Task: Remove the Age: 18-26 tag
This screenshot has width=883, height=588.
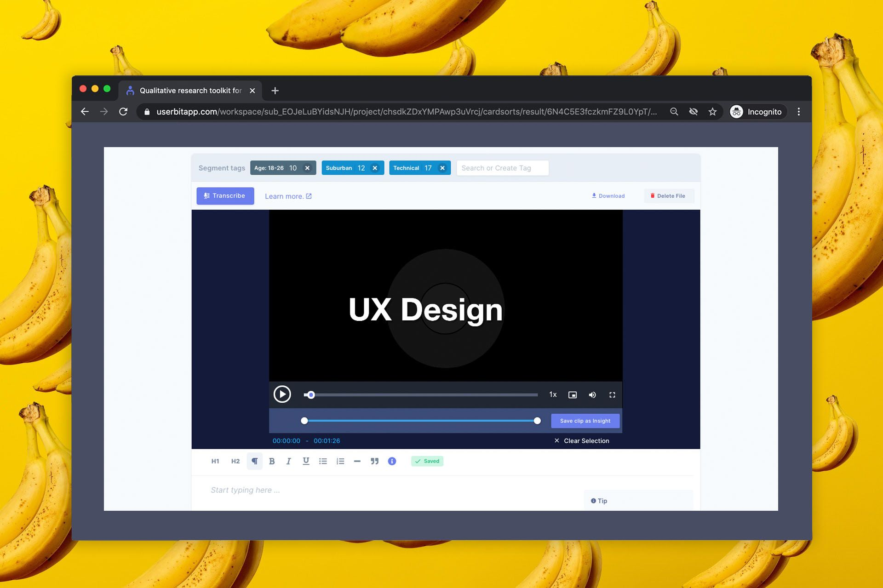Action: (x=307, y=168)
